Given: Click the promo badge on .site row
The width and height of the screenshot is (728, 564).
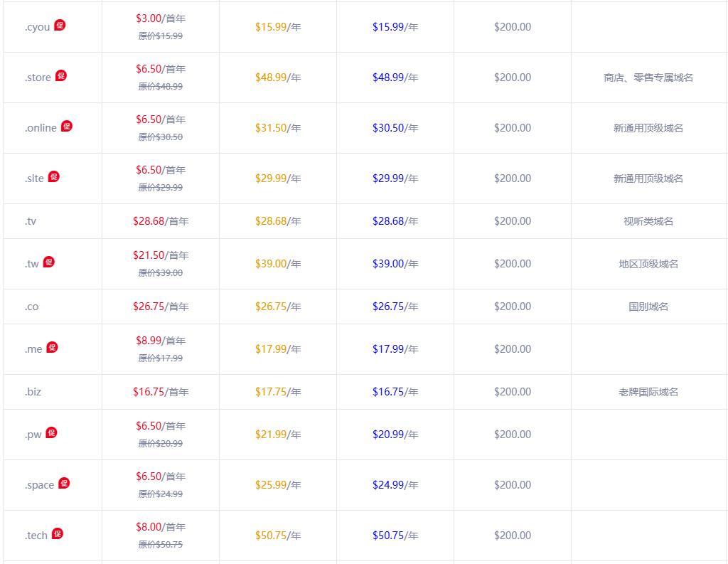Looking at the screenshot, I should 54,176.
